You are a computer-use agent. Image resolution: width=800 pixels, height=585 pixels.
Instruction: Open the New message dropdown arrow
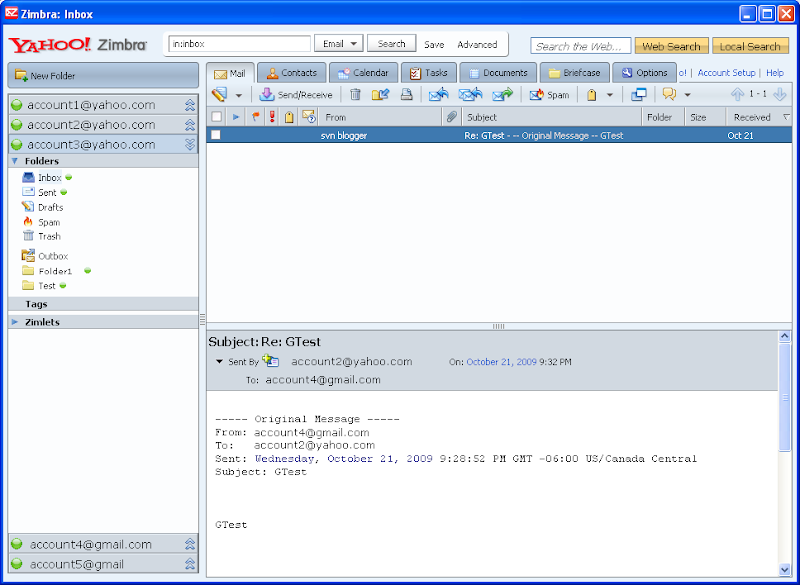[238, 95]
